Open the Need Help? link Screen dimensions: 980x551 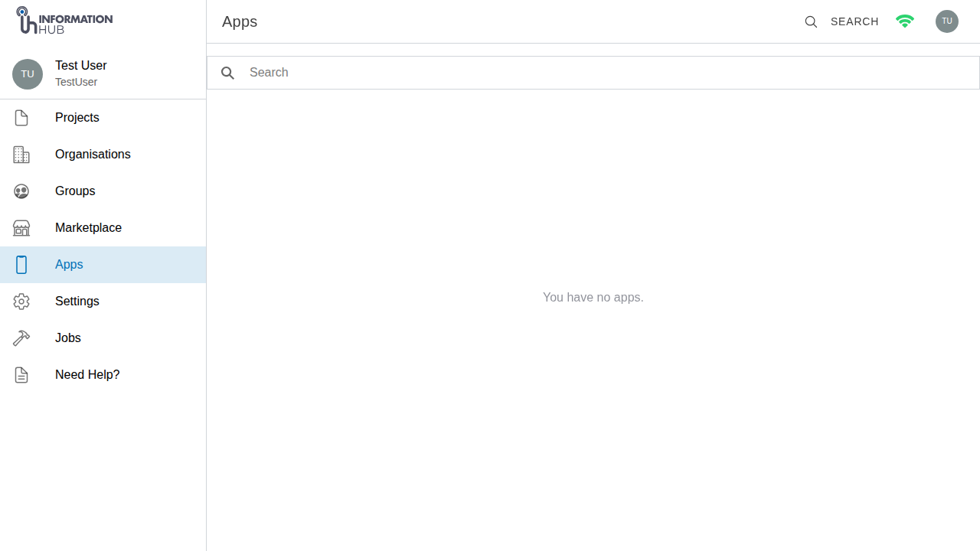[103, 375]
